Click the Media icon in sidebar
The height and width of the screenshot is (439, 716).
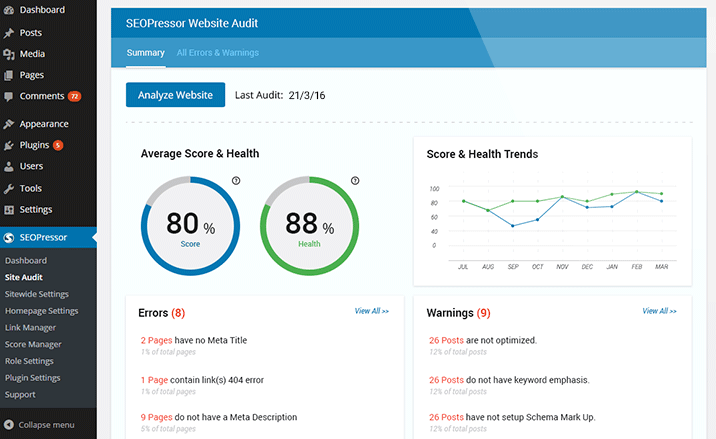pyautogui.click(x=8, y=54)
